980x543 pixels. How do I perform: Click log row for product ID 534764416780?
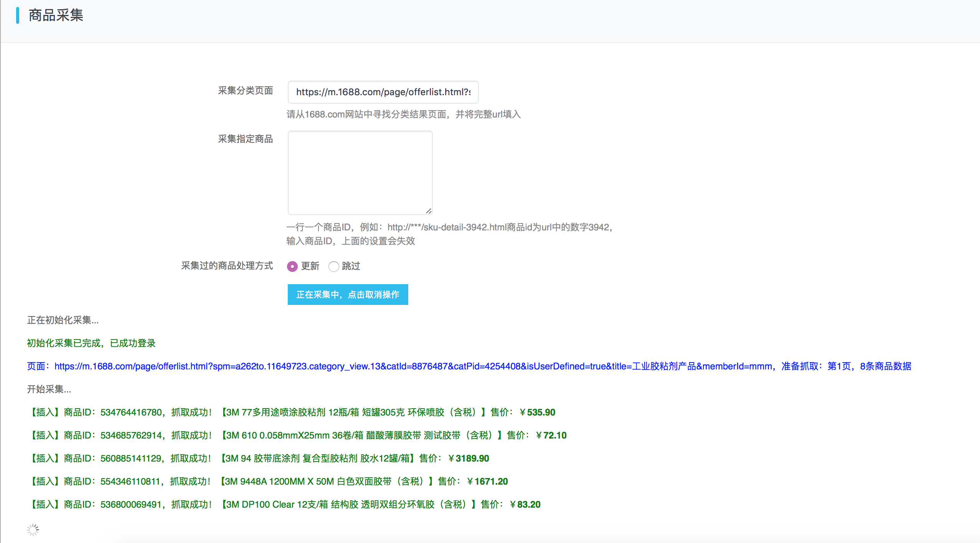point(292,412)
